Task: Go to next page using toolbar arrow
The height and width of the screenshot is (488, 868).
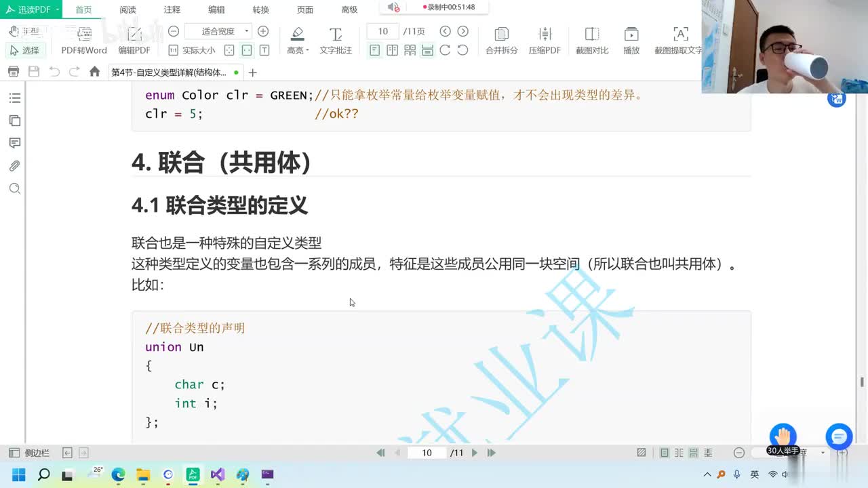Action: [462, 31]
